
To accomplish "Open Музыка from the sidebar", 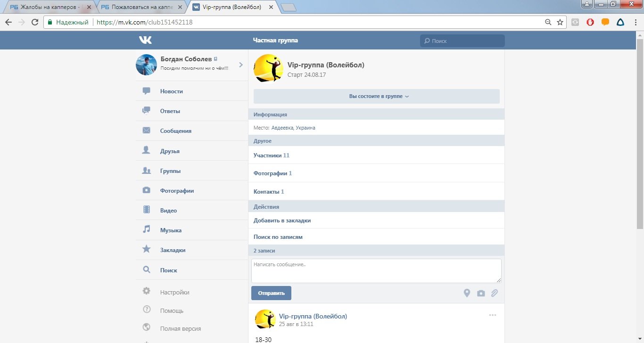I will click(x=171, y=230).
